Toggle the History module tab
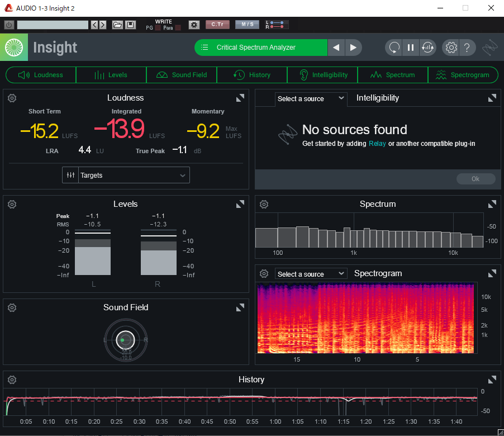Screen dimensions: 504x436 point(252,75)
